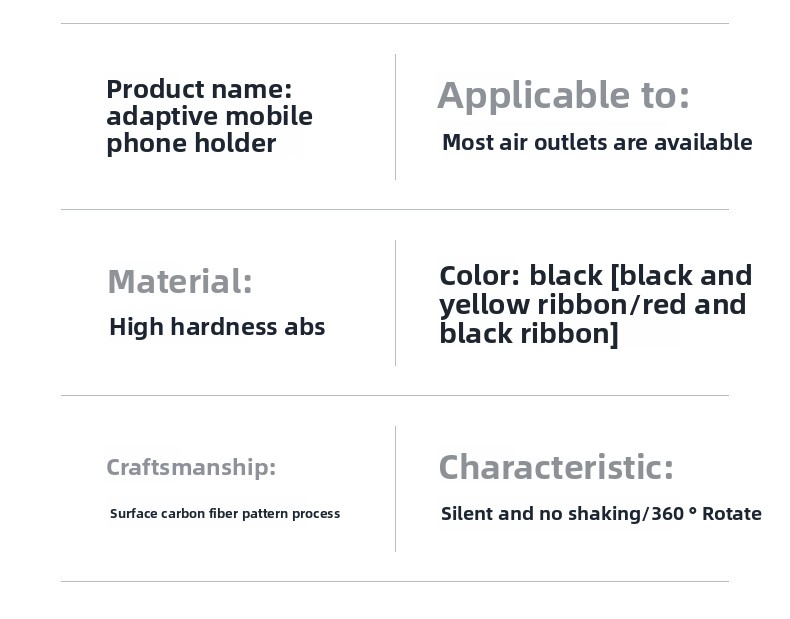Select "Most air outlets are available" text
The height and width of the screenshot is (619, 790).
596,142
